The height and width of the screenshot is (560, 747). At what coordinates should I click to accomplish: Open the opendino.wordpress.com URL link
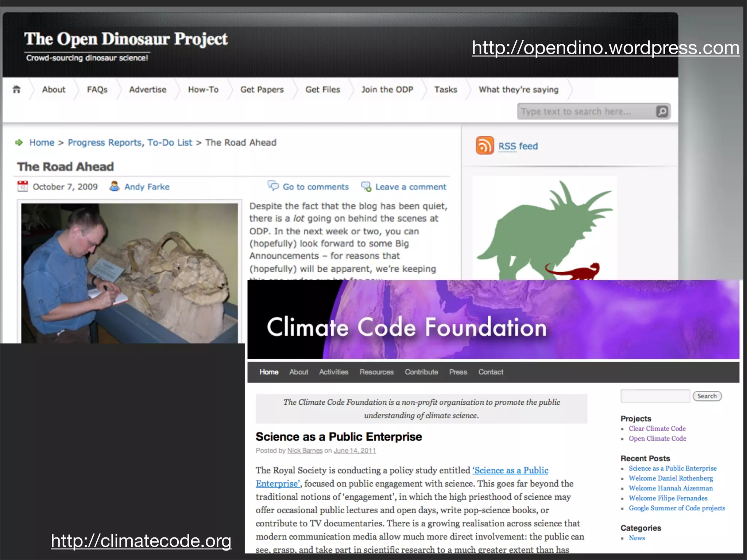[605, 48]
